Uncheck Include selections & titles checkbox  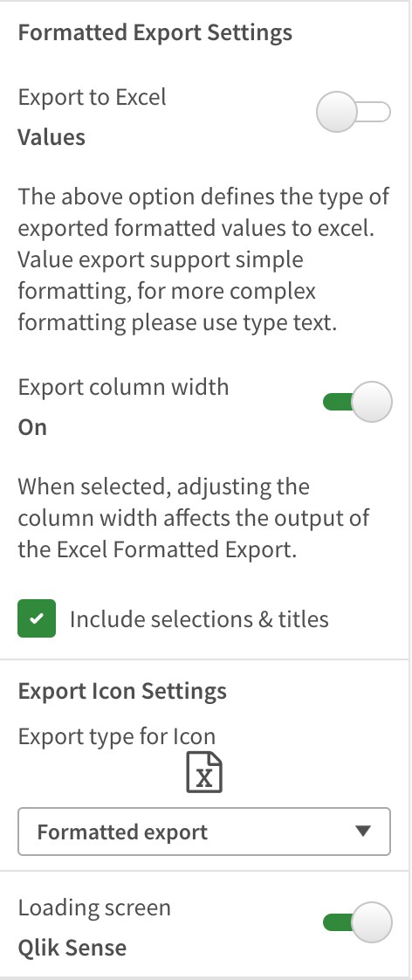pos(36,618)
